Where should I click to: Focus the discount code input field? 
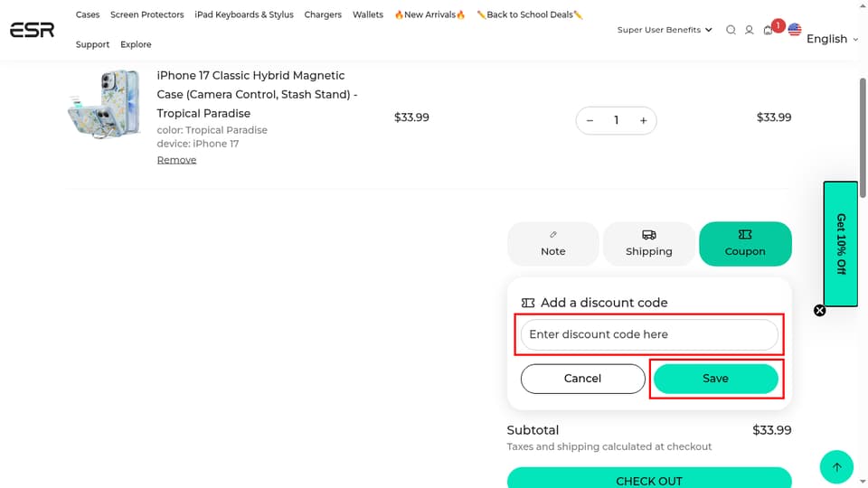pyautogui.click(x=649, y=334)
